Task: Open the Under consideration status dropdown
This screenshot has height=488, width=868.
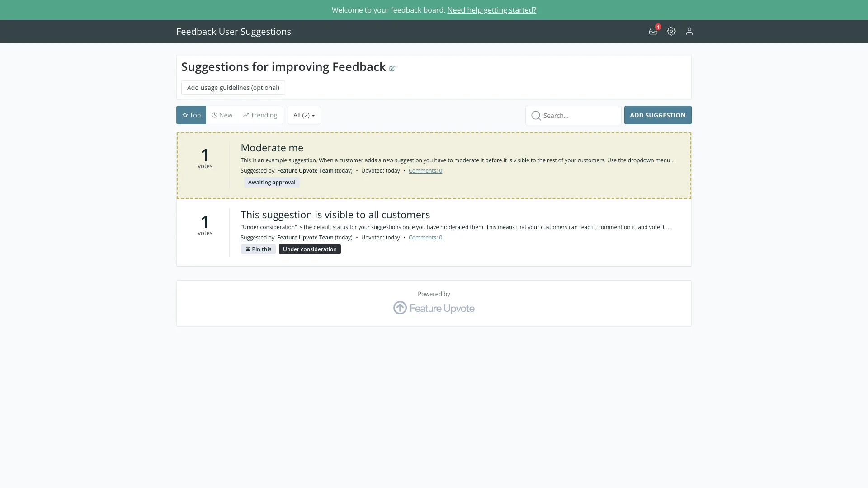Action: tap(309, 249)
